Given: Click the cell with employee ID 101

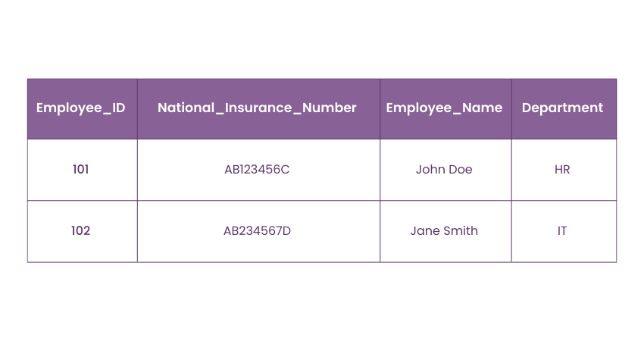Looking at the screenshot, I should pos(81,170).
